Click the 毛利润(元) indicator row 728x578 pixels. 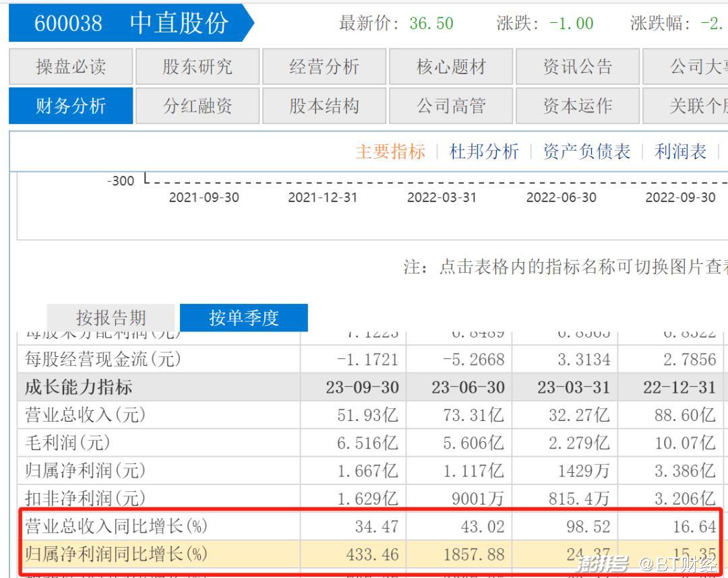pos(67,443)
